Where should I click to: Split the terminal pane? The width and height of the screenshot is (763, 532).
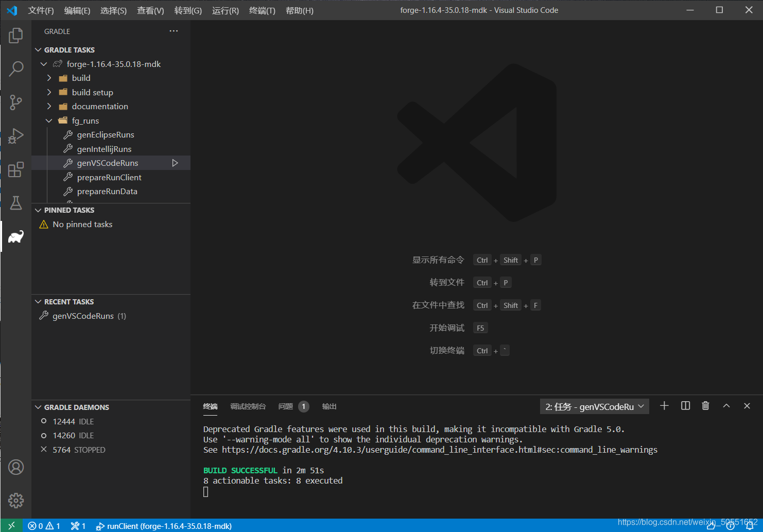[685, 406]
